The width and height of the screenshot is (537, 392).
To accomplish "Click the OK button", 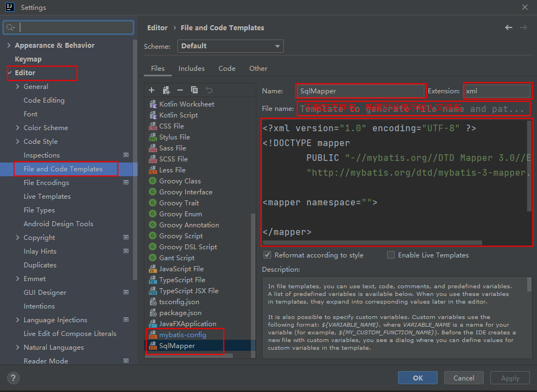I will 417,378.
